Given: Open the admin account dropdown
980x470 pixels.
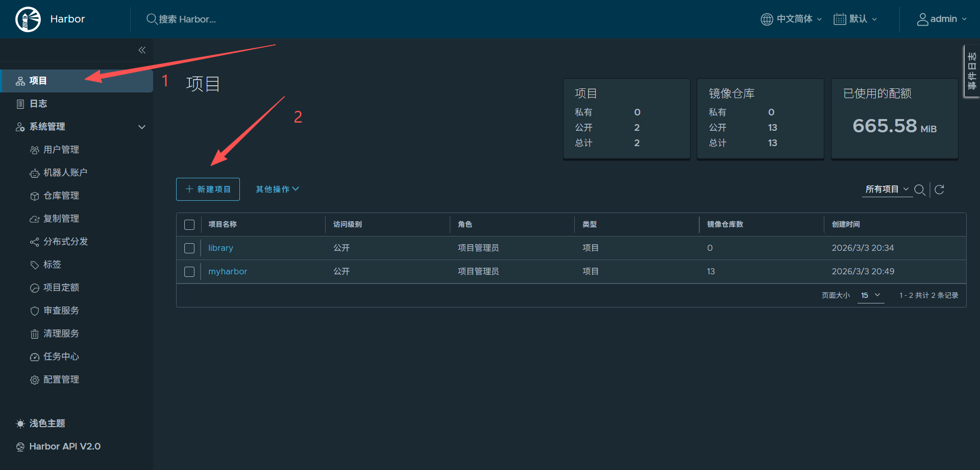Looking at the screenshot, I should point(942,19).
